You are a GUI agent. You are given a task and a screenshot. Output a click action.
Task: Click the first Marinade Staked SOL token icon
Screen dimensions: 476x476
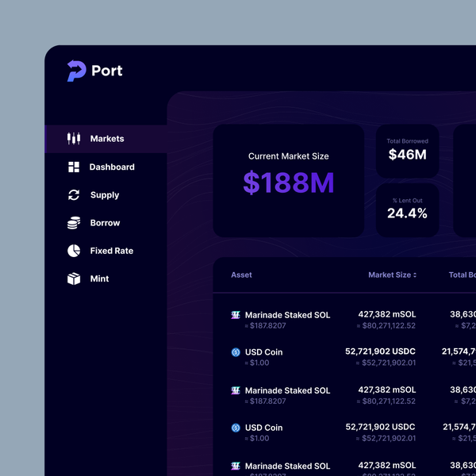coord(236,315)
